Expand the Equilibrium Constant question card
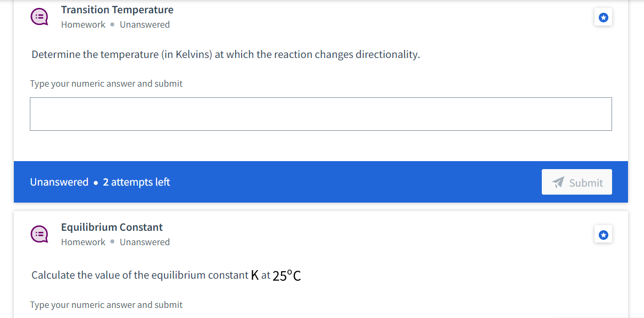 click(112, 227)
